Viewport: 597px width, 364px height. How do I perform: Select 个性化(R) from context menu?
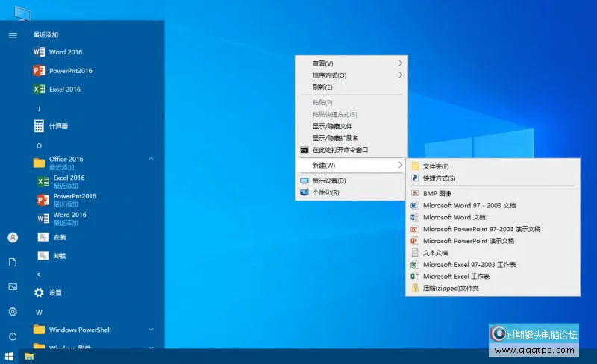(326, 192)
